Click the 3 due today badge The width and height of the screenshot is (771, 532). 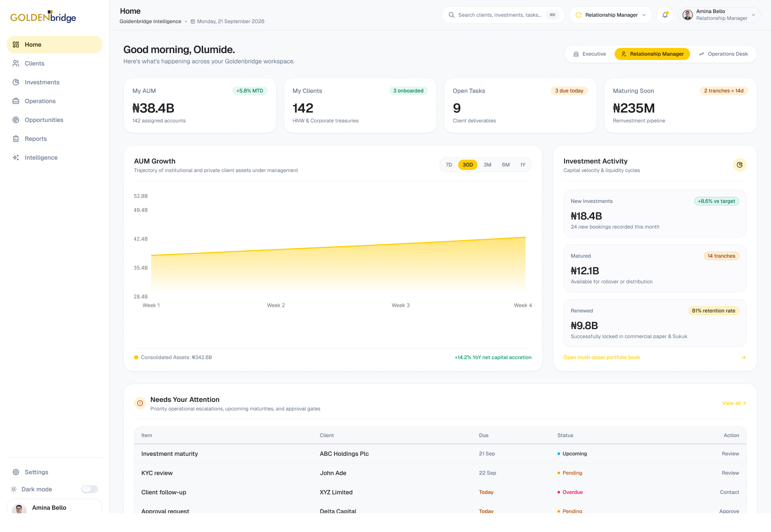(569, 91)
